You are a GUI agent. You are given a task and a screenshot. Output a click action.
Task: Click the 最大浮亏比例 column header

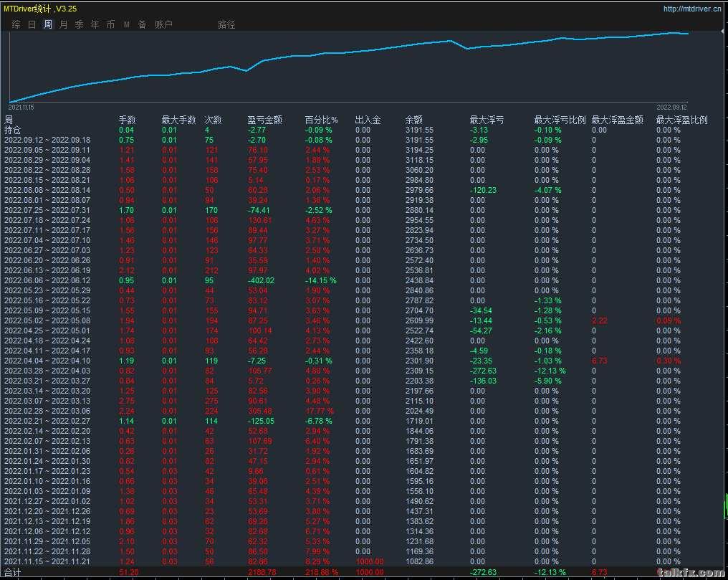(560, 120)
